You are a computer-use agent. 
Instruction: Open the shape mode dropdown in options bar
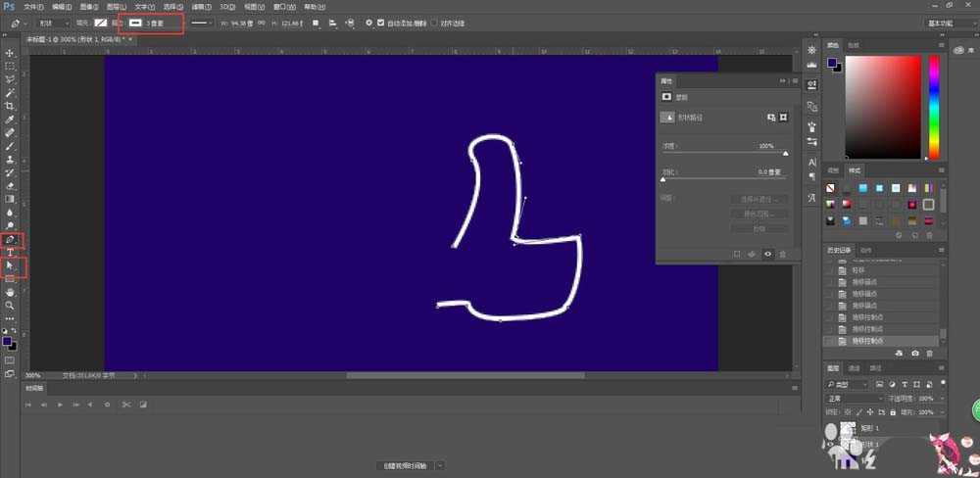pos(53,22)
